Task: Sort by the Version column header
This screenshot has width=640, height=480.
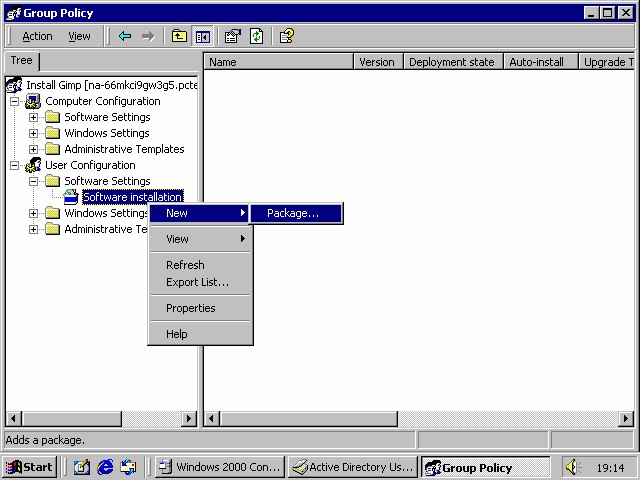Action: coord(379,62)
